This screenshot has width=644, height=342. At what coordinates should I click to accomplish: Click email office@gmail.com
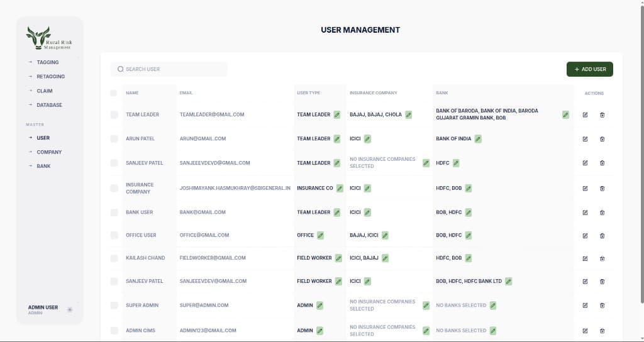[x=204, y=235]
